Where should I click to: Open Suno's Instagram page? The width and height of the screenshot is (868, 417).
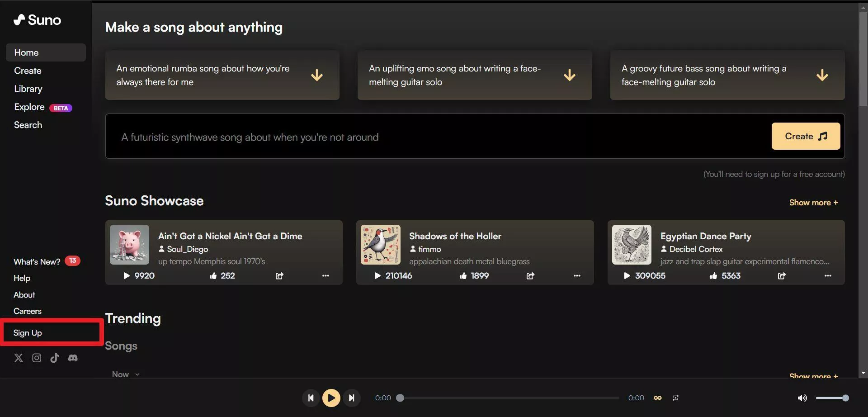point(37,358)
